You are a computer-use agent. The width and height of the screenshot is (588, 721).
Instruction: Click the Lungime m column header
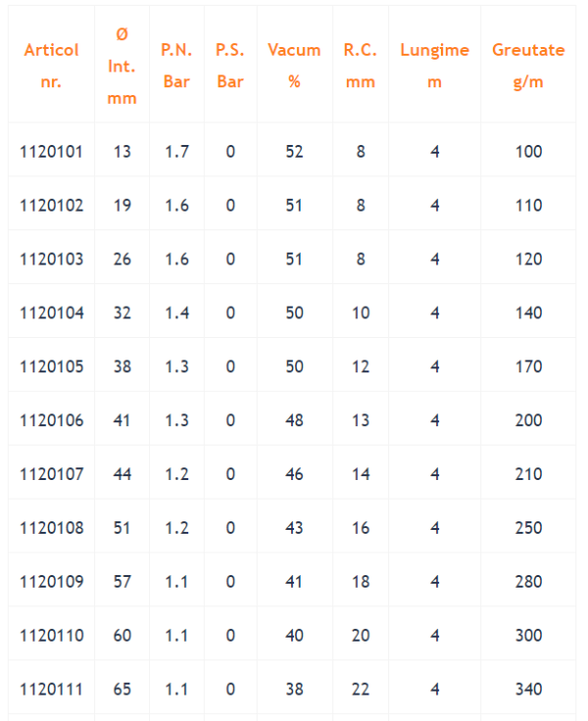point(434,66)
